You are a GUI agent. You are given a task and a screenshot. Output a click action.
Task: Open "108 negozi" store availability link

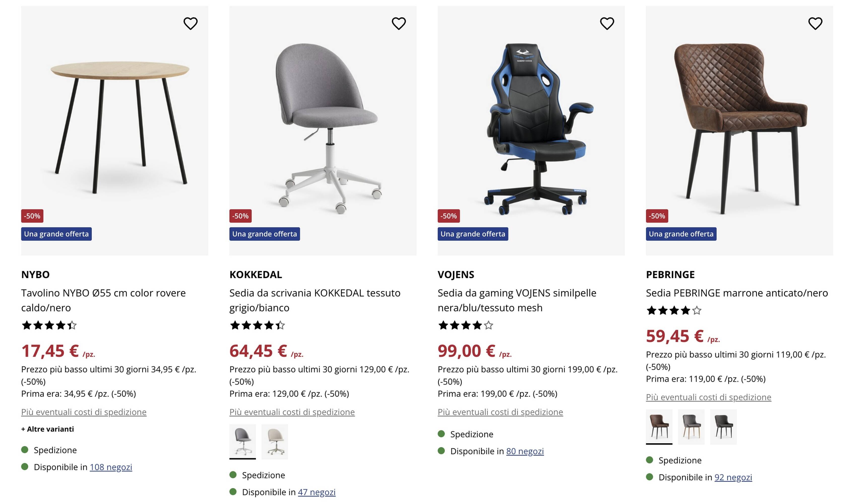[111, 467]
